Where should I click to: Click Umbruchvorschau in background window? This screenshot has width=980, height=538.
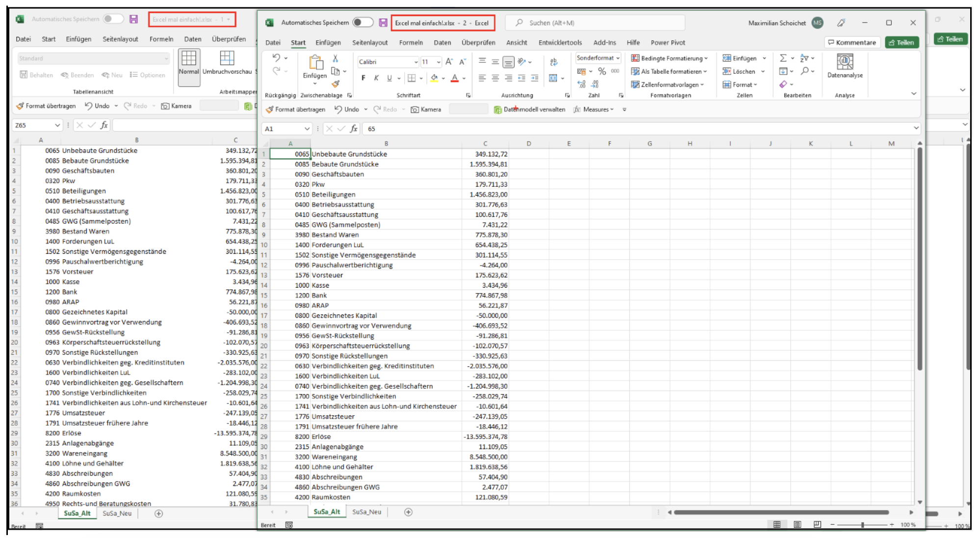tap(227, 63)
